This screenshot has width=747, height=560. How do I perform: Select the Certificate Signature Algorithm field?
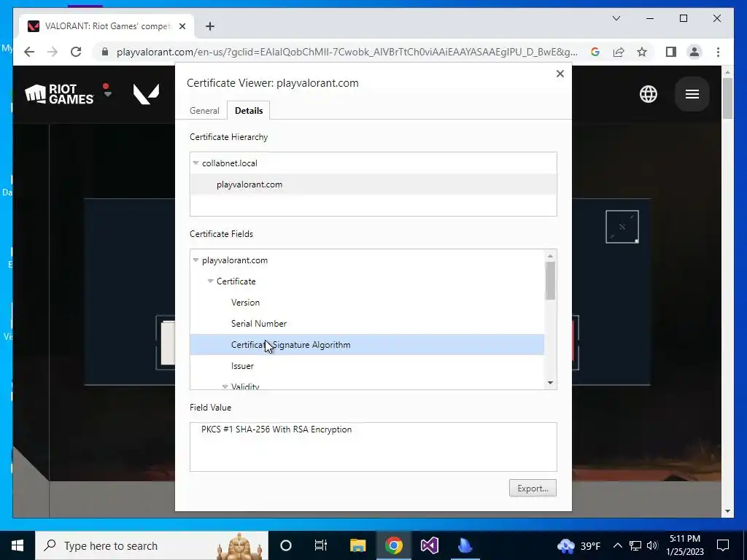[367, 344]
